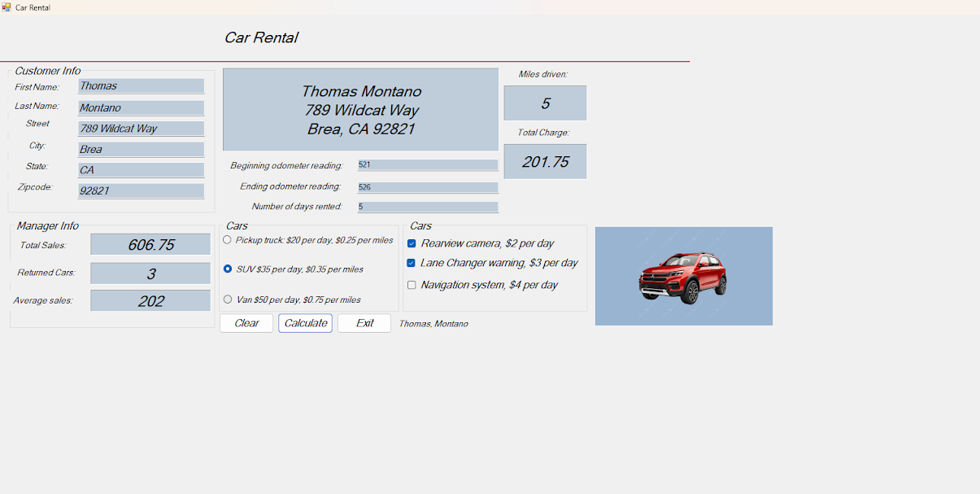Disable Lane Changer warning option

(x=412, y=263)
